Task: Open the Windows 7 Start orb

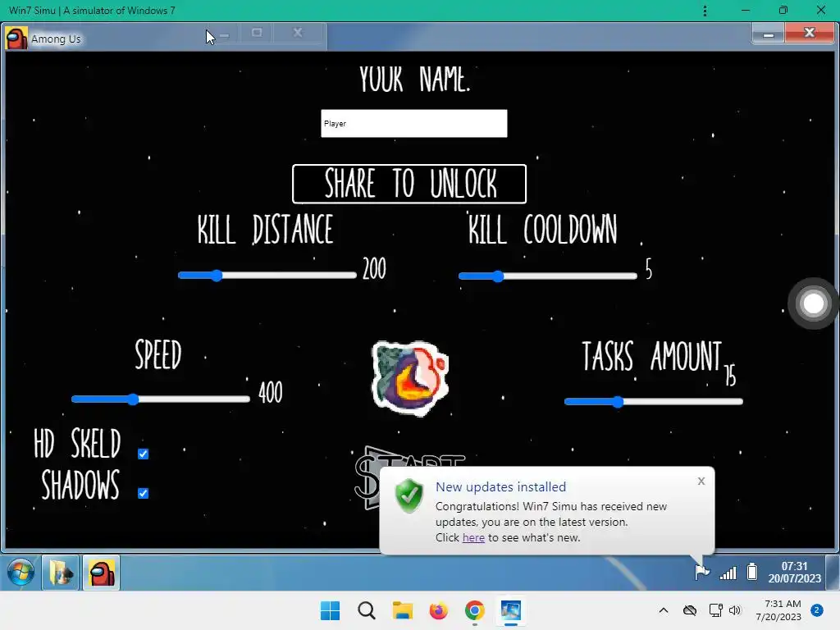Action: tap(21, 572)
